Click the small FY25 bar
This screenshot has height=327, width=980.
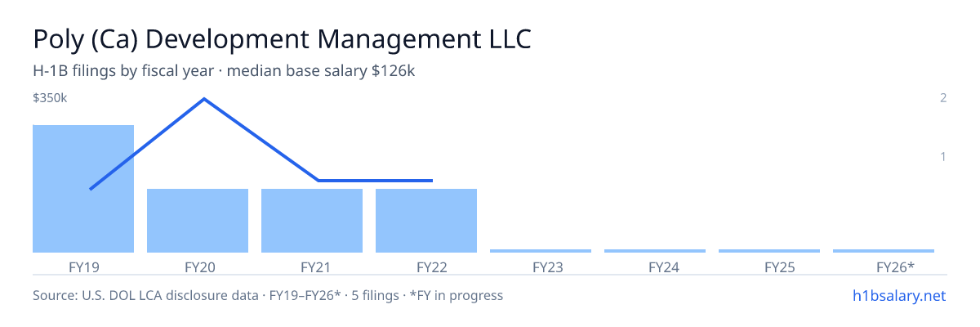769,251
